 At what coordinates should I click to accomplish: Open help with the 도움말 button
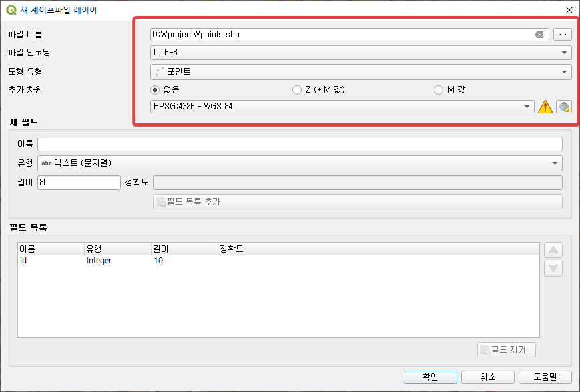pyautogui.click(x=543, y=377)
